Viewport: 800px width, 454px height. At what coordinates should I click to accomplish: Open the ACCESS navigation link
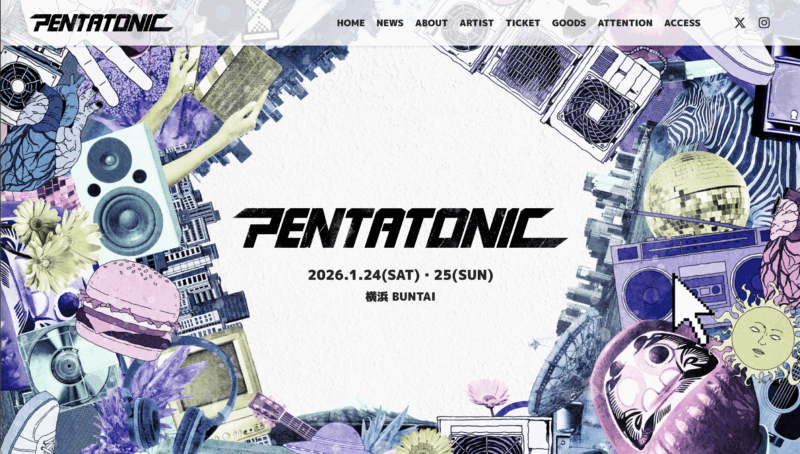pyautogui.click(x=682, y=23)
